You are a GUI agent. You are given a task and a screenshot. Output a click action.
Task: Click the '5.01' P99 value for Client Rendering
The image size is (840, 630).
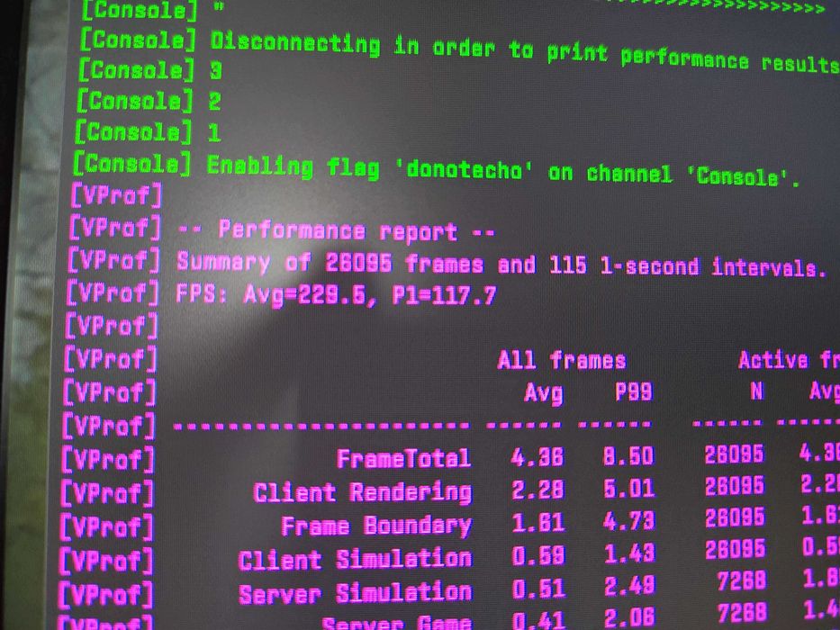(629, 488)
